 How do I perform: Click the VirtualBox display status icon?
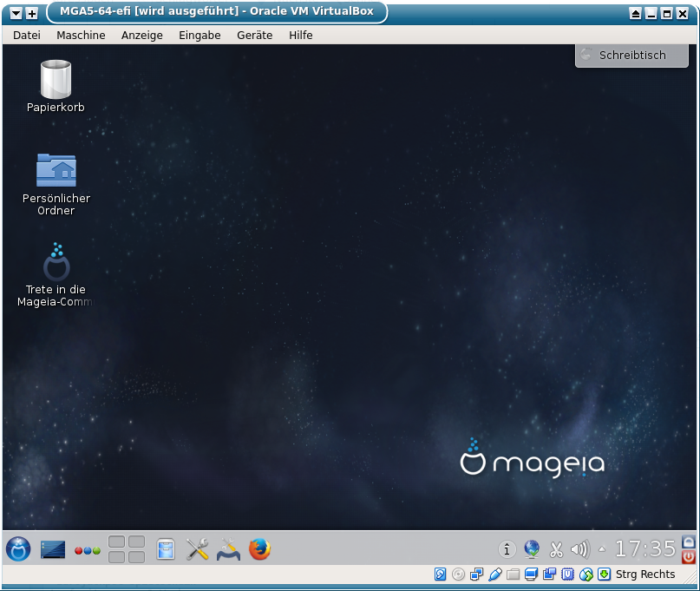[x=531, y=574]
